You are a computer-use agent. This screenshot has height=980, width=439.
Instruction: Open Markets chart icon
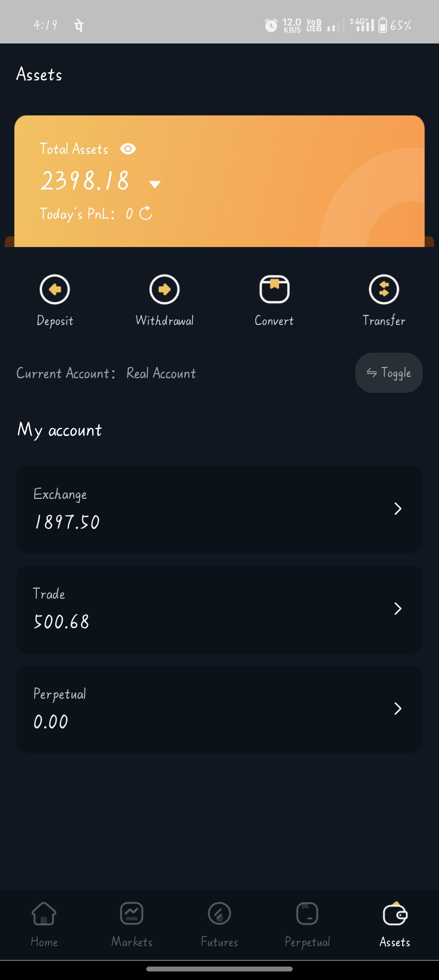coord(132,913)
